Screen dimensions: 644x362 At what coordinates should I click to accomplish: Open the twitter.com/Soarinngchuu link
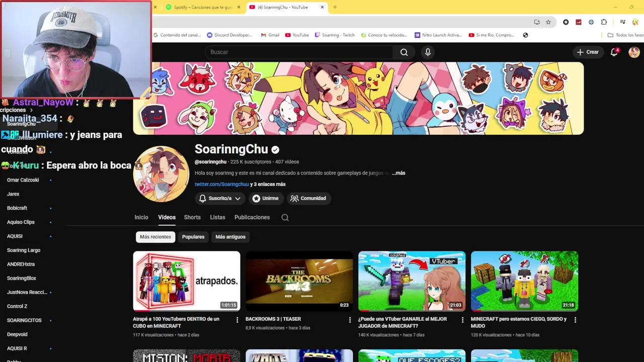pos(222,185)
